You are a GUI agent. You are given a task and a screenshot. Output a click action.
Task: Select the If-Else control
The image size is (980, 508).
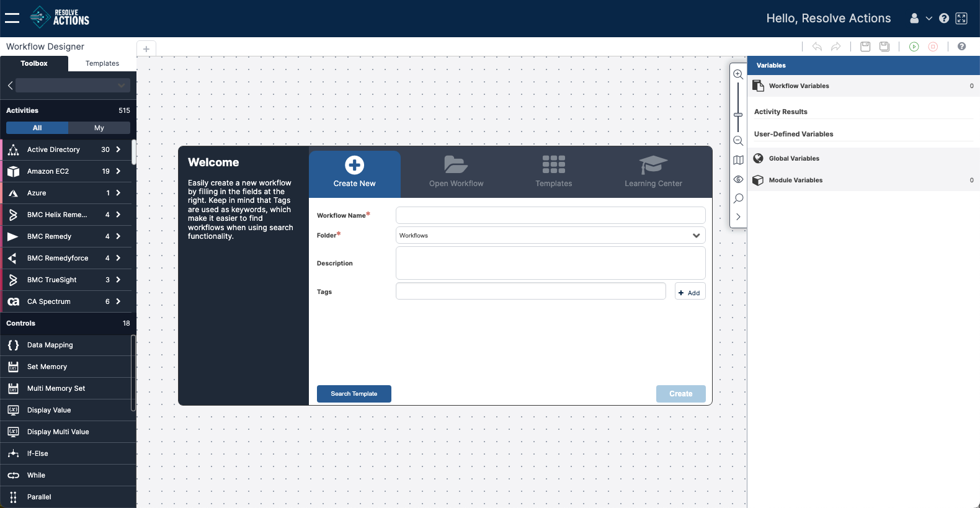[x=66, y=453]
